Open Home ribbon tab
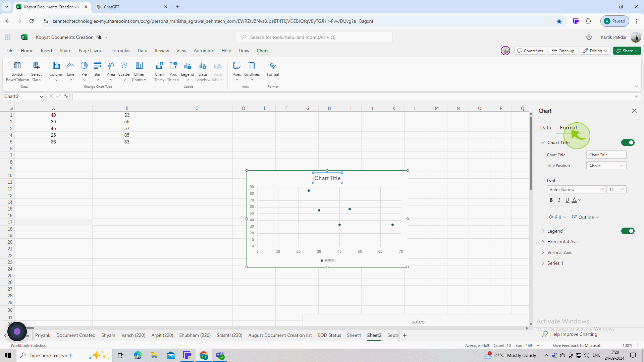644x362 pixels. [x=27, y=51]
